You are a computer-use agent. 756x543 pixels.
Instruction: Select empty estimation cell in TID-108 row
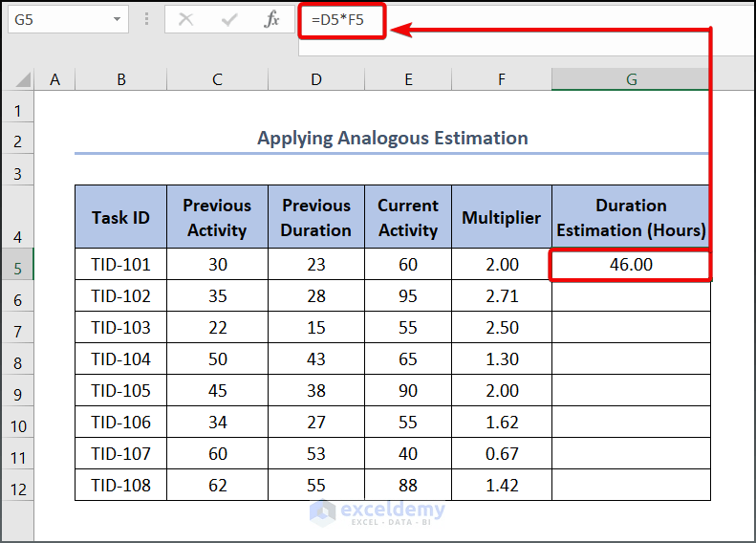click(631, 485)
